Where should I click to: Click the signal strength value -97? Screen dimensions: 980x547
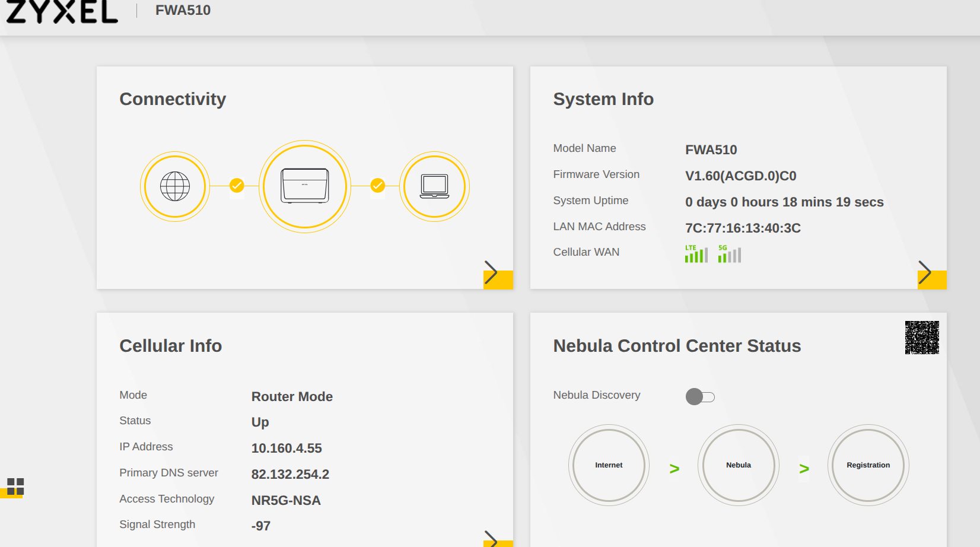click(261, 526)
